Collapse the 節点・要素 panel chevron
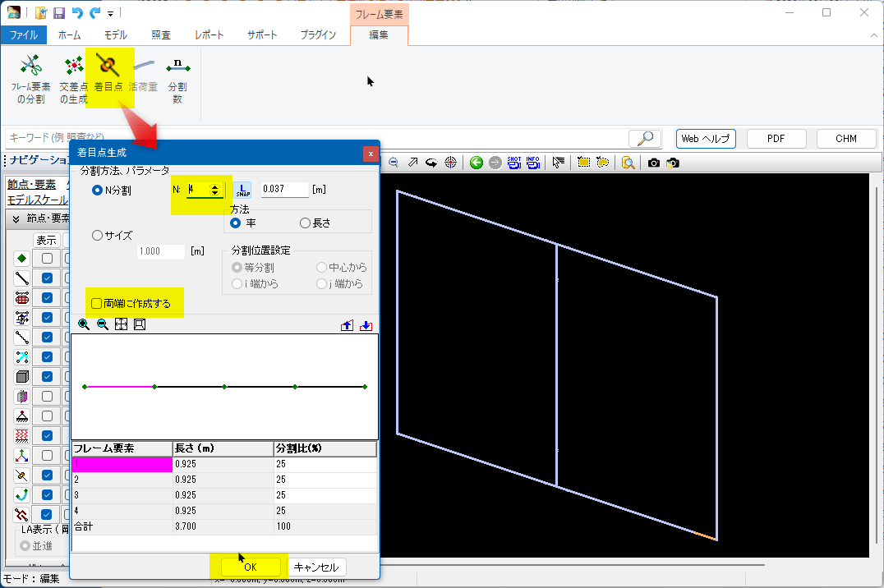Viewport: 884px width, 588px height. point(16,218)
